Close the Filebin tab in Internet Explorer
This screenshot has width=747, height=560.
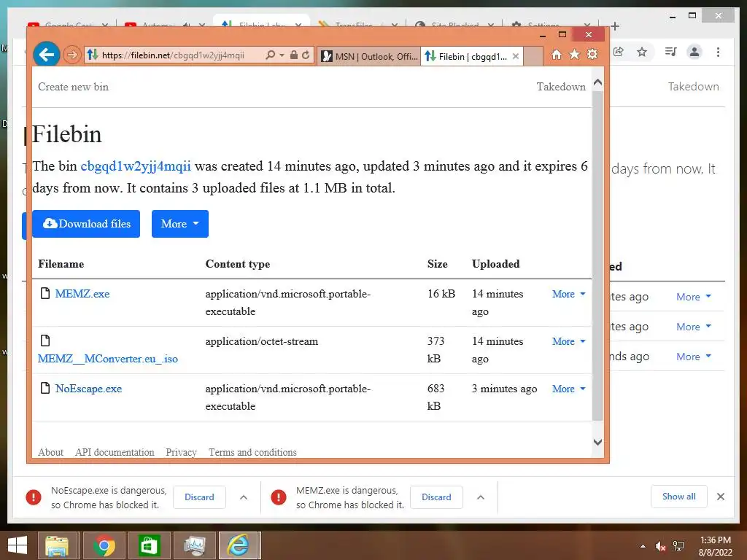tap(516, 56)
